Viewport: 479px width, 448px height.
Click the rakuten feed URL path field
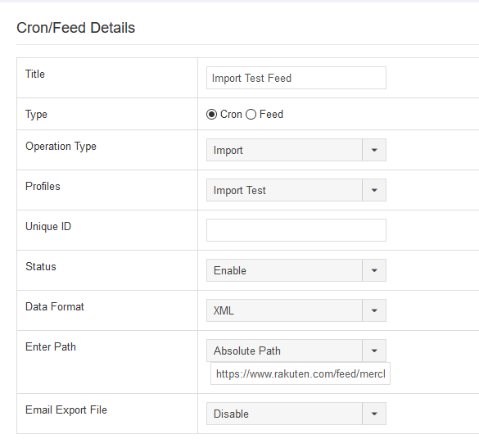click(301, 373)
